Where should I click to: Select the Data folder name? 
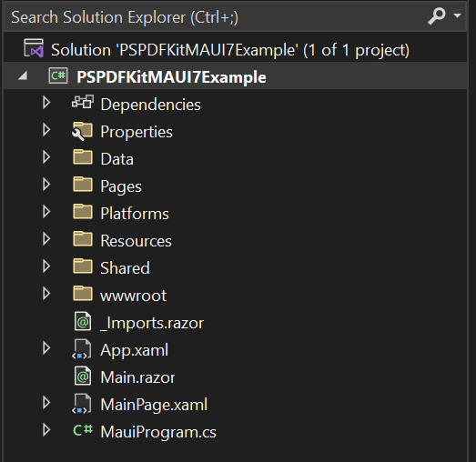pyautogui.click(x=116, y=159)
